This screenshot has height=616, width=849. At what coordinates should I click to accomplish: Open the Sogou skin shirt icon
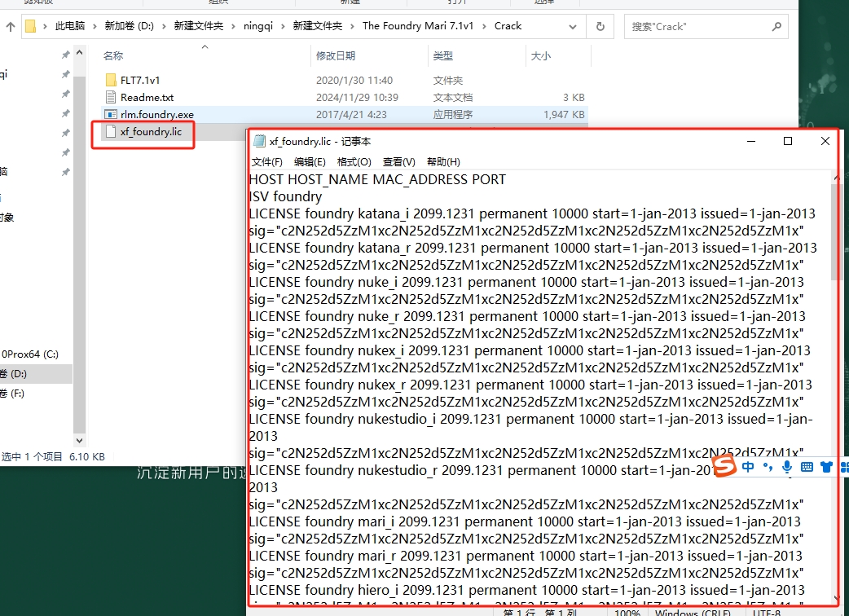tap(826, 467)
